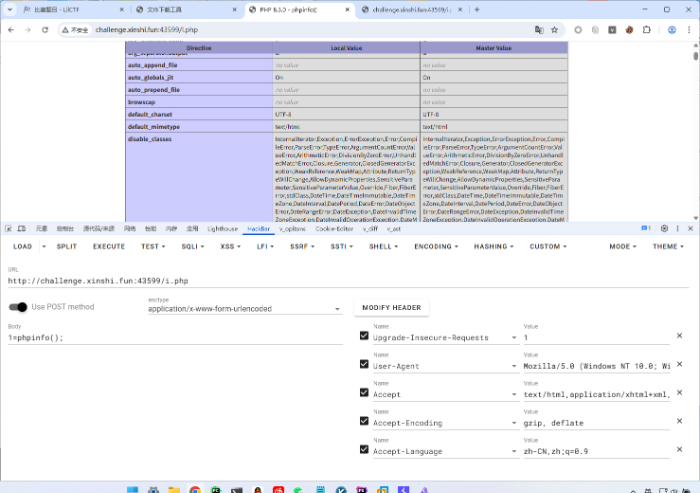Image resolution: width=700 pixels, height=493 pixels.
Task: Click the MODIFY HEADER button
Action: [x=391, y=307]
